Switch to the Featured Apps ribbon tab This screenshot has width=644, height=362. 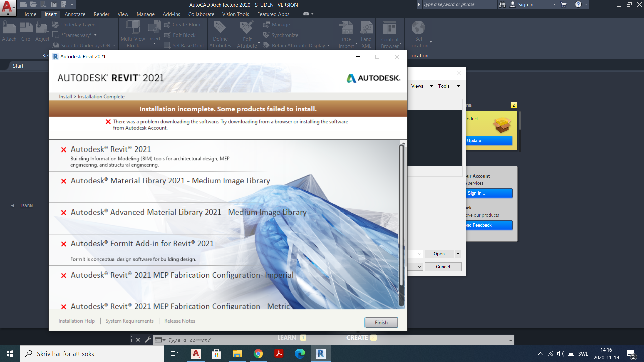273,14
